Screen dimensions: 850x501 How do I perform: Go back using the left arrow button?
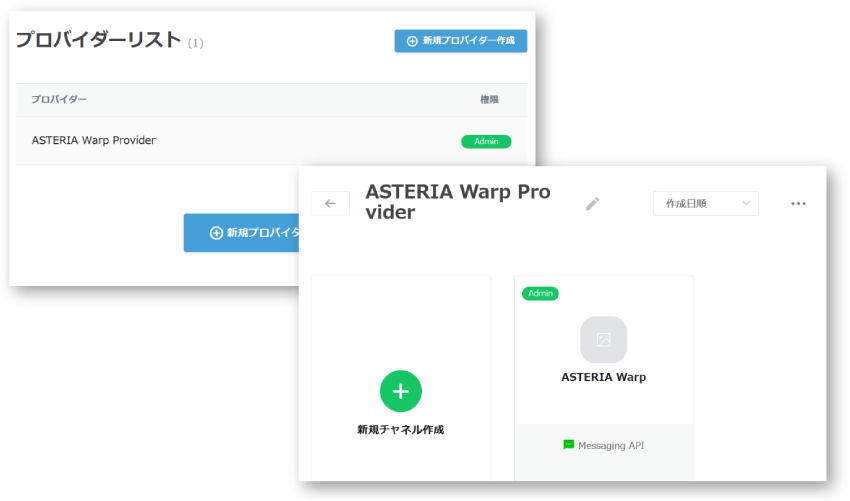pos(330,203)
